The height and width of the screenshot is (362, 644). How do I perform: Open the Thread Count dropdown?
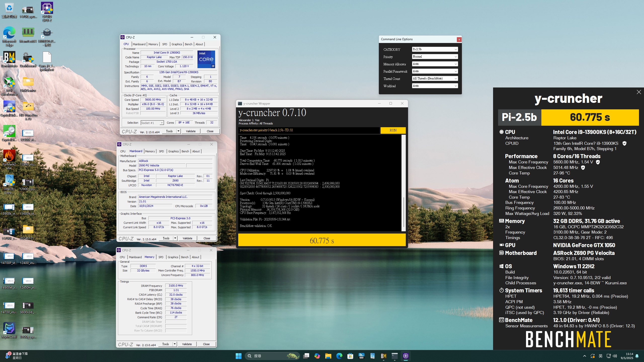(x=435, y=78)
